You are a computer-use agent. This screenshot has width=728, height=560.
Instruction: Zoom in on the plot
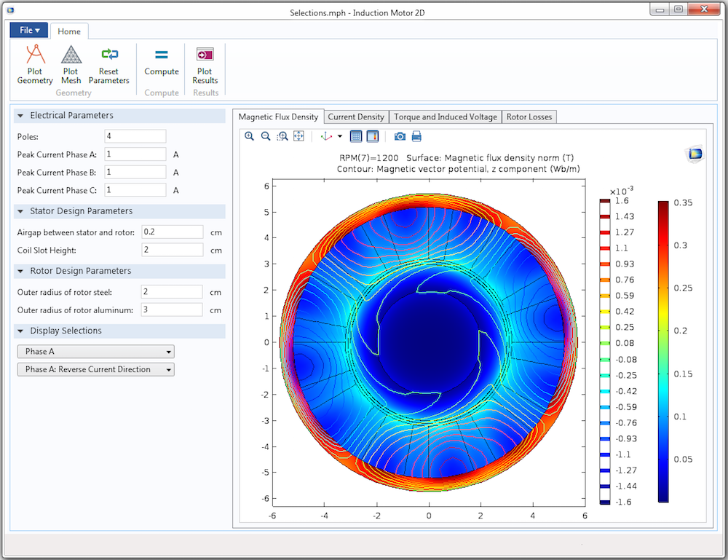coord(250,136)
